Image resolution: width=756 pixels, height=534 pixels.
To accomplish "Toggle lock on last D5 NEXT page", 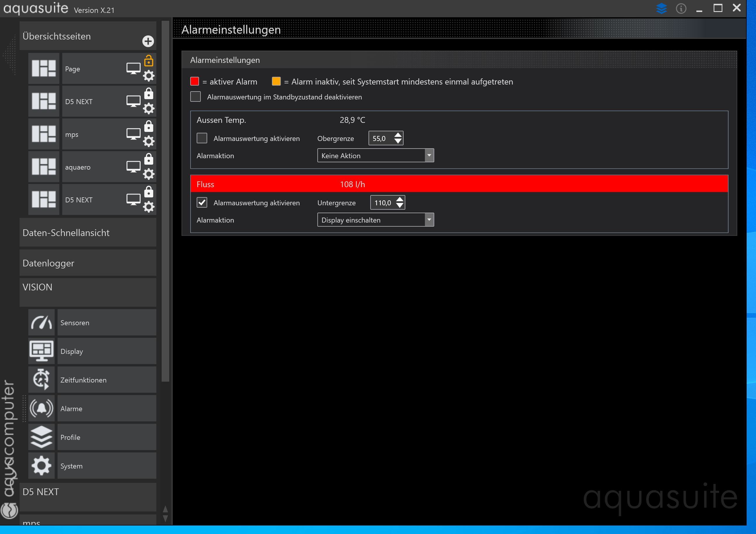I will click(x=149, y=191).
